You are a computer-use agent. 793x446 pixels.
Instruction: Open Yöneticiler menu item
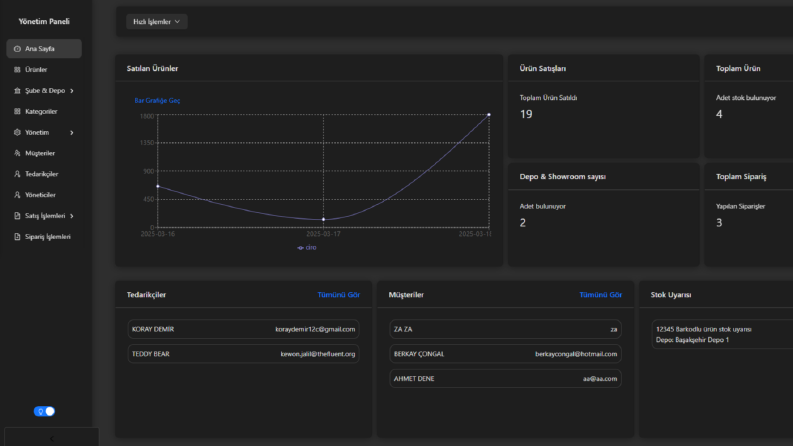coord(44,195)
